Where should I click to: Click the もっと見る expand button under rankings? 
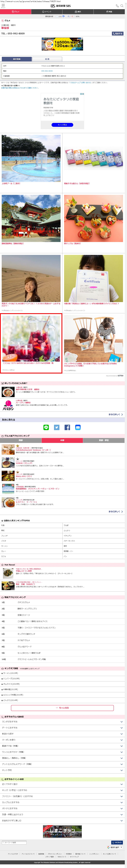(62, 708)
